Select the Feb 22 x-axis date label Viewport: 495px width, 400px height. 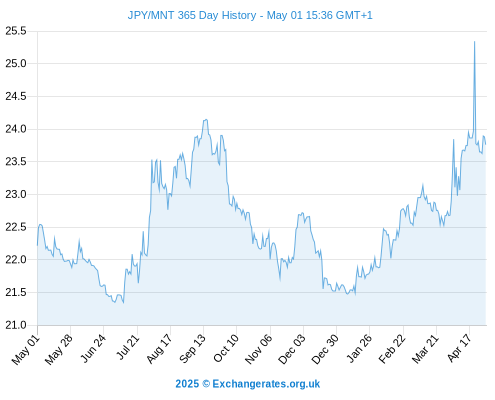(x=392, y=349)
